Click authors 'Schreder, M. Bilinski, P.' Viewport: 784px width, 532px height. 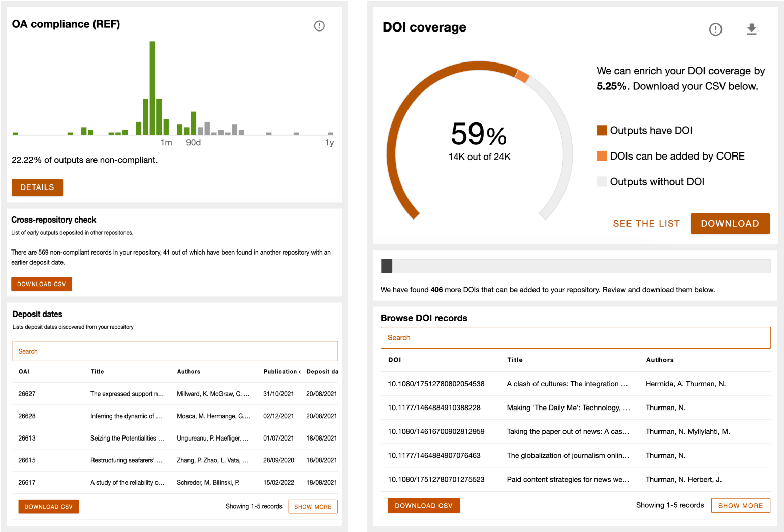coord(208,483)
